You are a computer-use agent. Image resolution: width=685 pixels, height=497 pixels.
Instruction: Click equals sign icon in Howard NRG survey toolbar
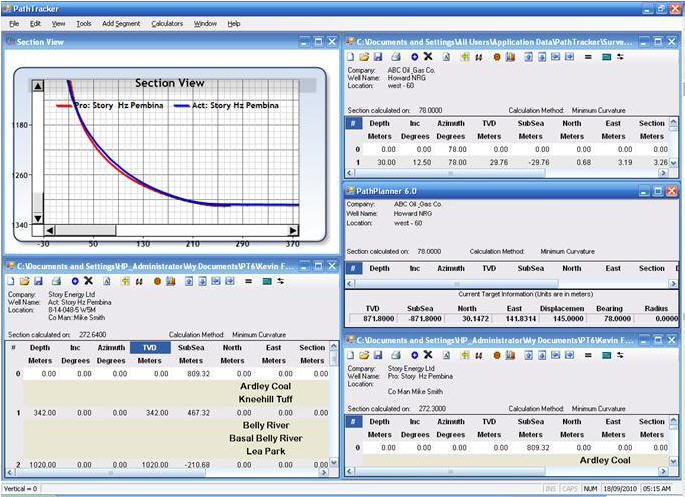pos(588,57)
